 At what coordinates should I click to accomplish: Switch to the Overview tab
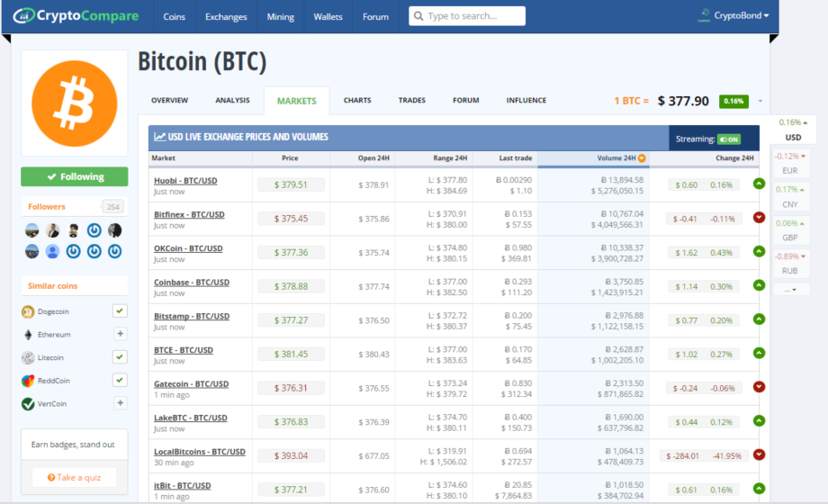tap(169, 101)
